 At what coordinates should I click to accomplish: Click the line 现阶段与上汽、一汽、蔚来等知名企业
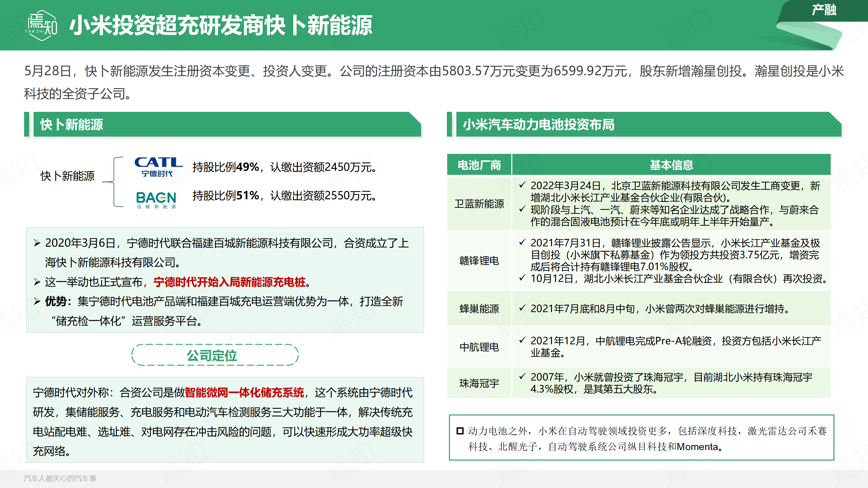pyautogui.click(x=669, y=216)
